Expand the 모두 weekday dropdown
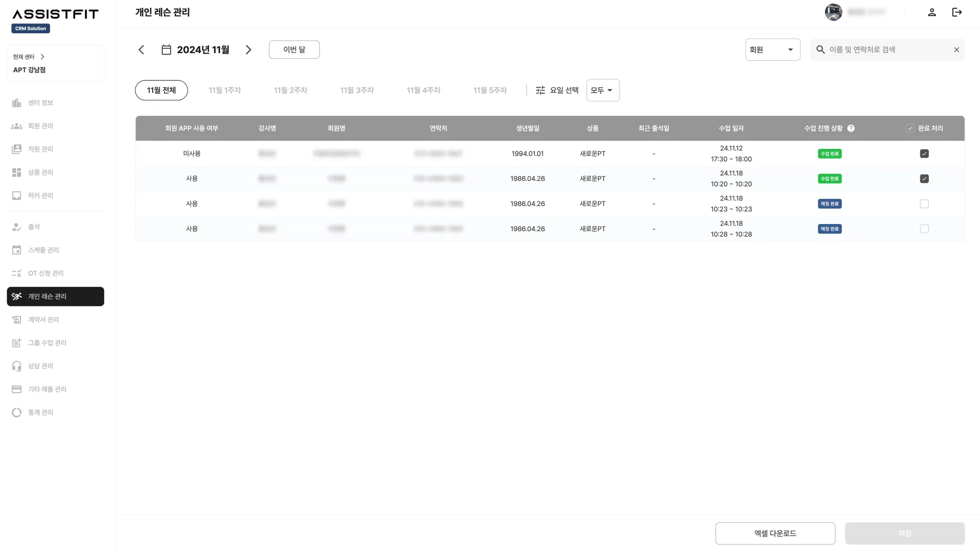This screenshot has width=980, height=549. pos(602,90)
